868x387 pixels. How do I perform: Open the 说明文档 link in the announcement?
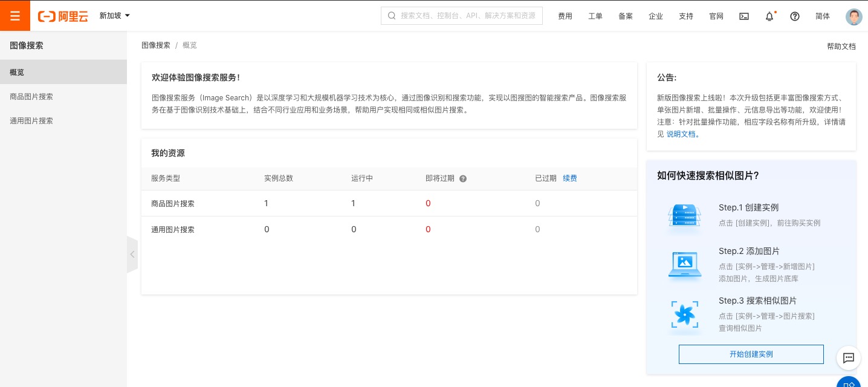[x=683, y=134]
